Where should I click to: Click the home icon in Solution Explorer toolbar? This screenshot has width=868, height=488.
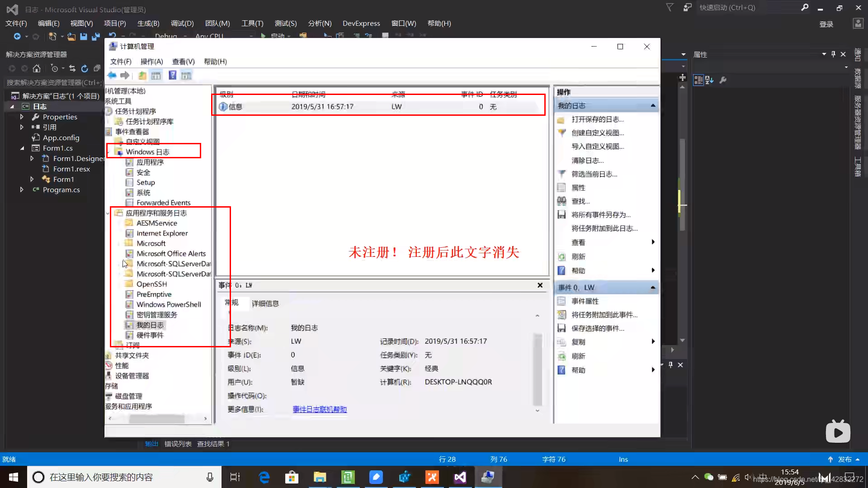[x=37, y=68]
